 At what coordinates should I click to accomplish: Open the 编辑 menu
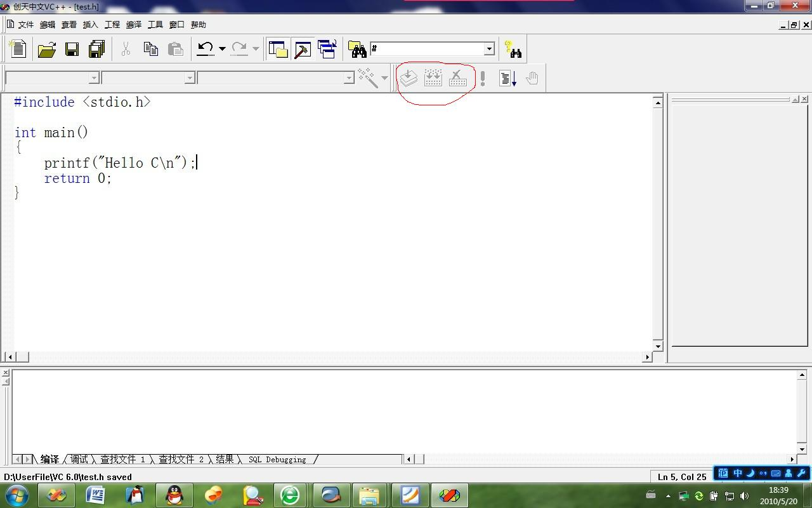(x=48, y=25)
